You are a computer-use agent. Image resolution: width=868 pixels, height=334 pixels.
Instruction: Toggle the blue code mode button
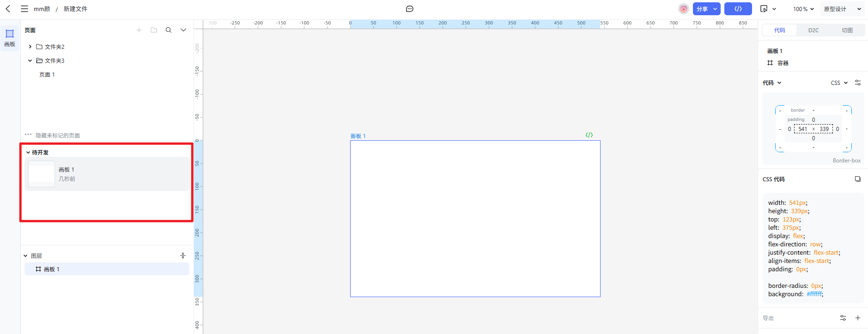(738, 9)
